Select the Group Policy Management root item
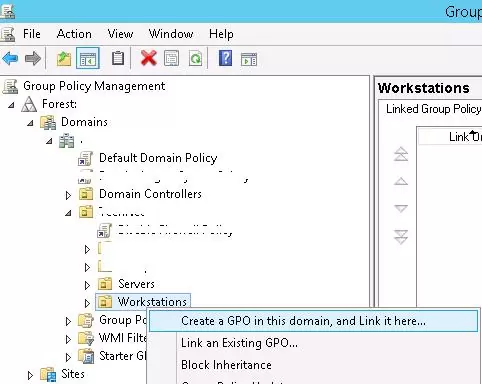Screen dimensions: 482x384 [x=94, y=86]
